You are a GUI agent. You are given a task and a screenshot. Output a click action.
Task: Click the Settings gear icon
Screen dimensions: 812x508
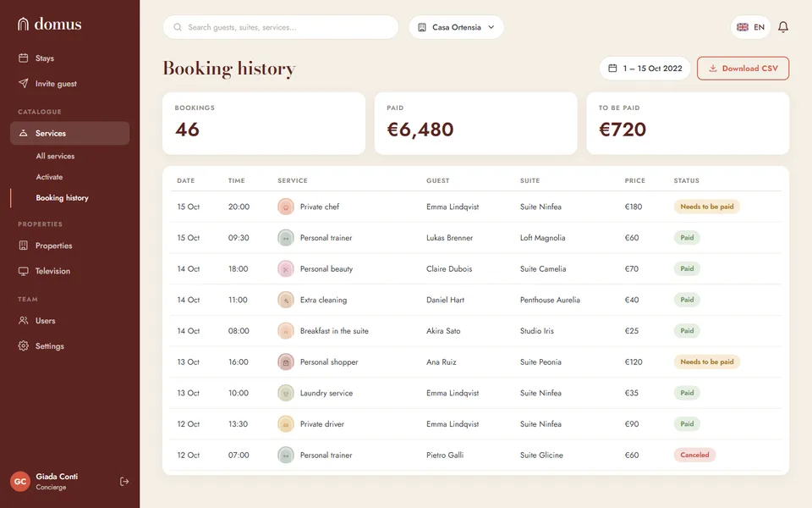coord(24,345)
